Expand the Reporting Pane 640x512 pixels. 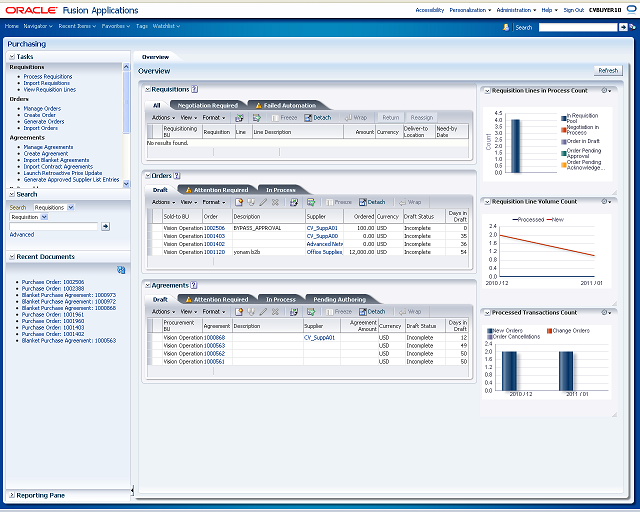12,495
